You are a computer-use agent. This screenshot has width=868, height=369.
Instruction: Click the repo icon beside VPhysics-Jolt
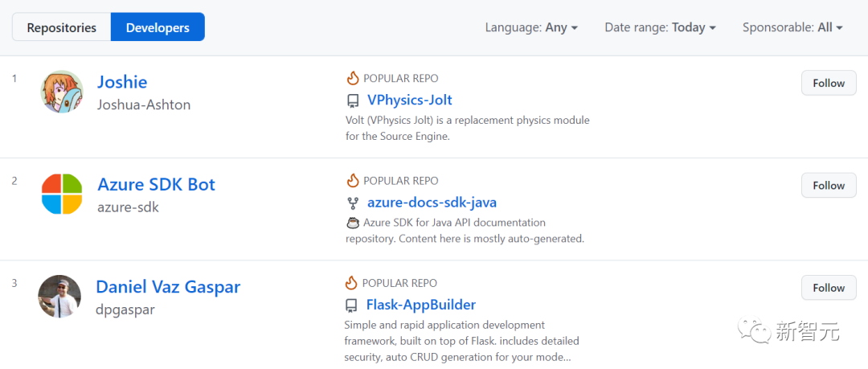click(352, 100)
